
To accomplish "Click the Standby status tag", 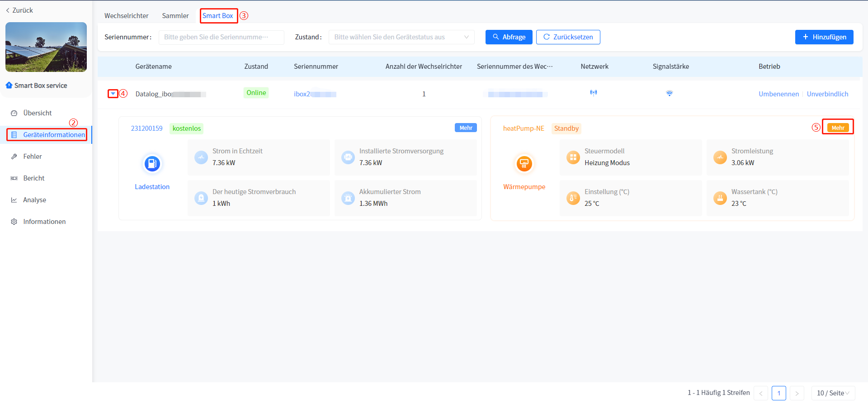I will (x=566, y=128).
